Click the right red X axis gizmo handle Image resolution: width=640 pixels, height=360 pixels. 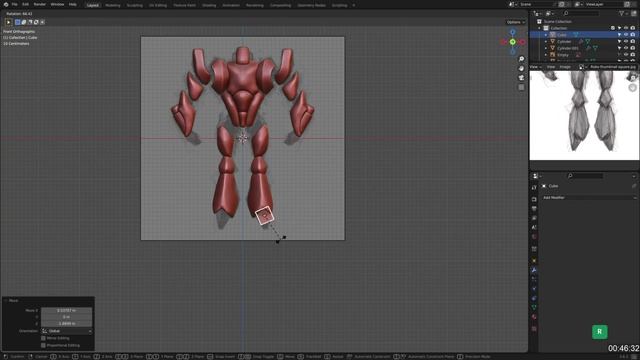click(x=522, y=42)
